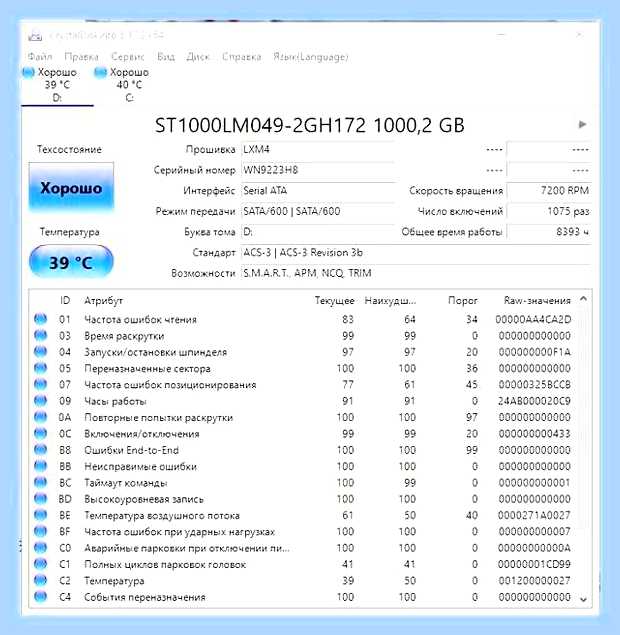Screen dimensions: 620x635
Task: Click status icon for BE Температура воздушного потока
Action: [40, 515]
